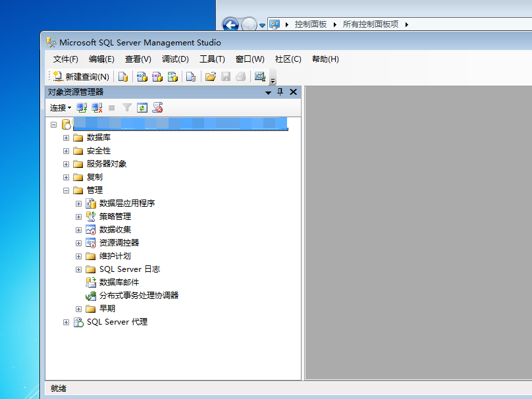
Task: Click the Analysis Services DMX query icon
Action: (157, 76)
